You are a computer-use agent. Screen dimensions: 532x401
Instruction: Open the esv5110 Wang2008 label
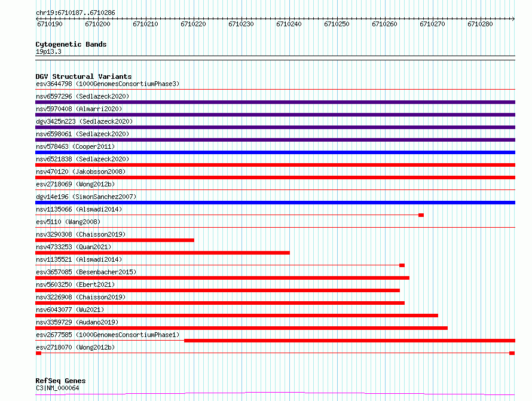[68, 222]
